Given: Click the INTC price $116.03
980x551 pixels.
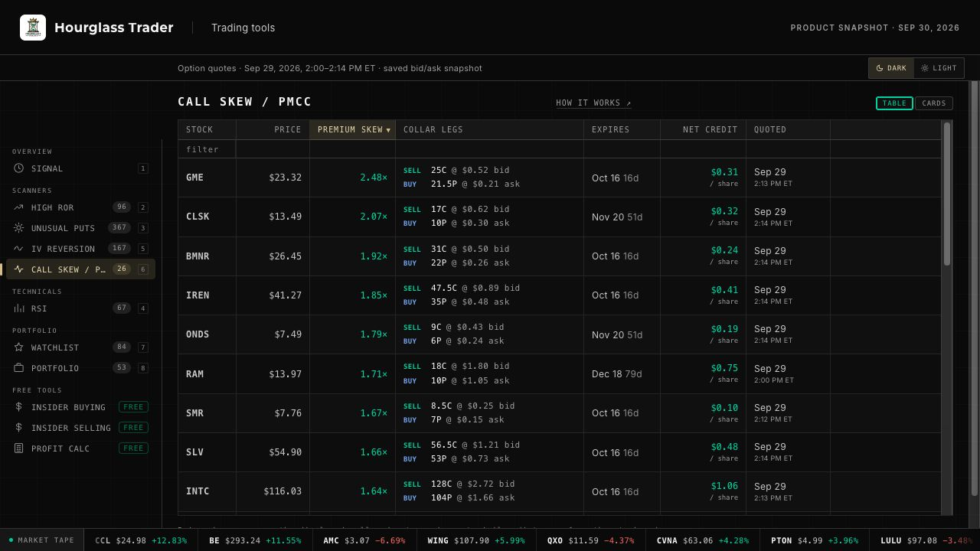Looking at the screenshot, I should pos(283,491).
